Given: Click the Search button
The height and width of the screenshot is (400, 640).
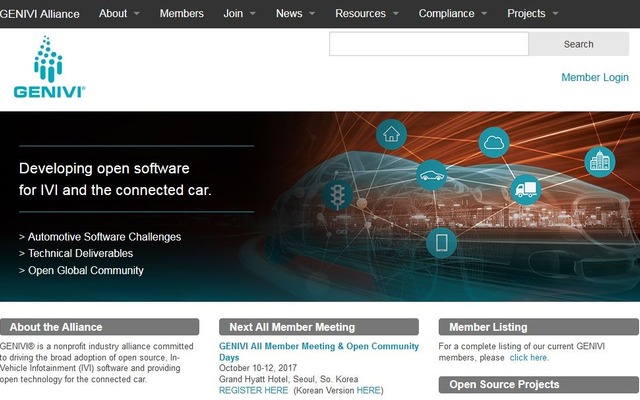Looking at the screenshot, I should 579,44.
